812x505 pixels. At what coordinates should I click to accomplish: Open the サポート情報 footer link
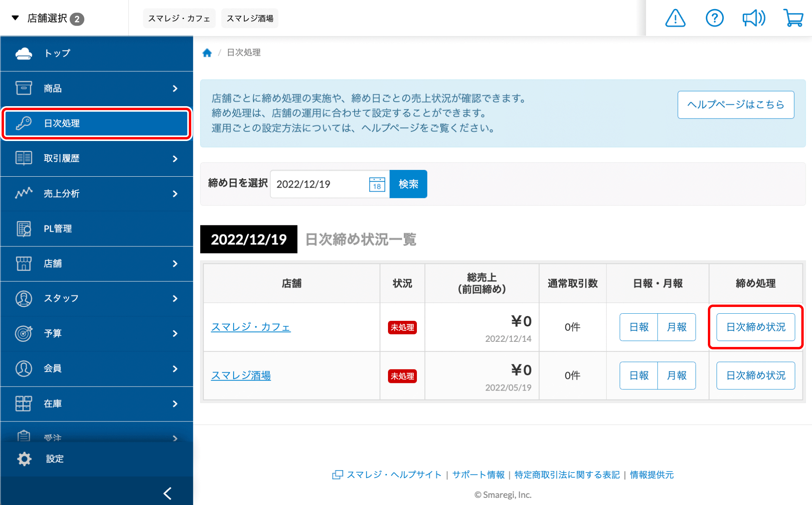[x=478, y=475]
